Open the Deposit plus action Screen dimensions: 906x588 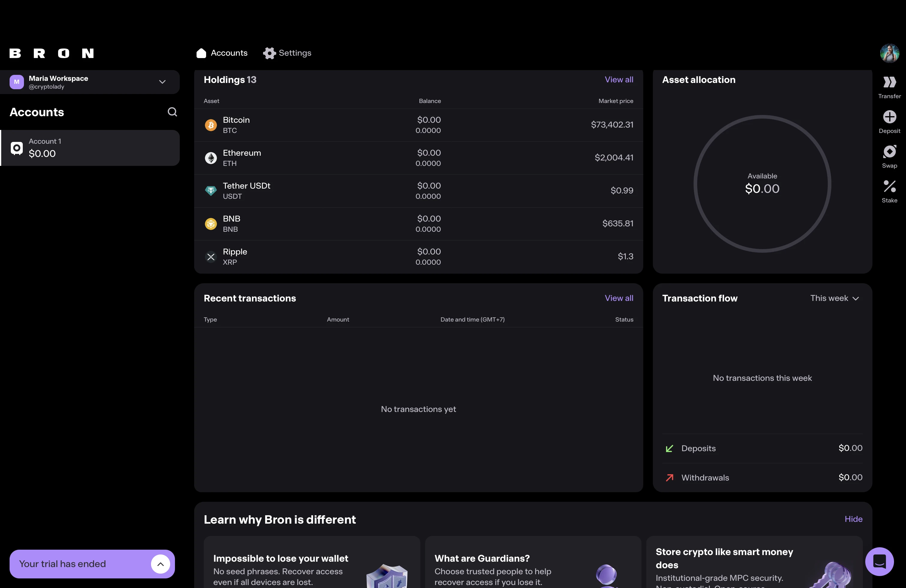(x=889, y=122)
